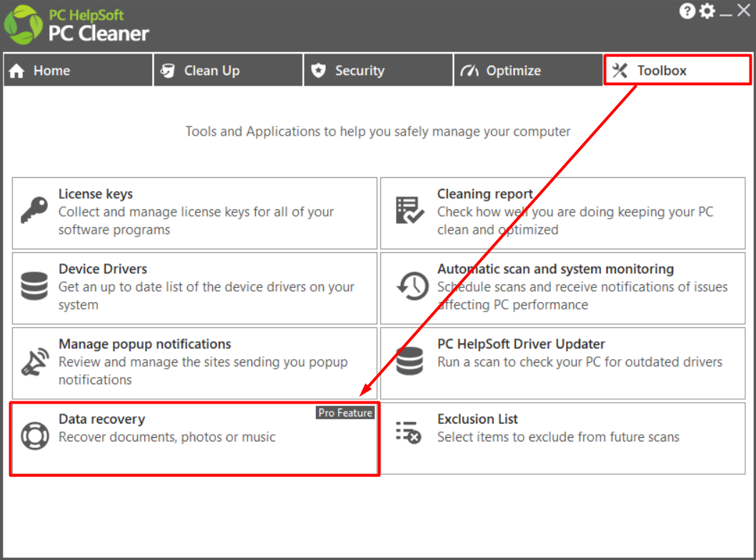The width and height of the screenshot is (756, 560).
Task: Click 'Recover documents, photos or music' text
Action: [x=166, y=436]
